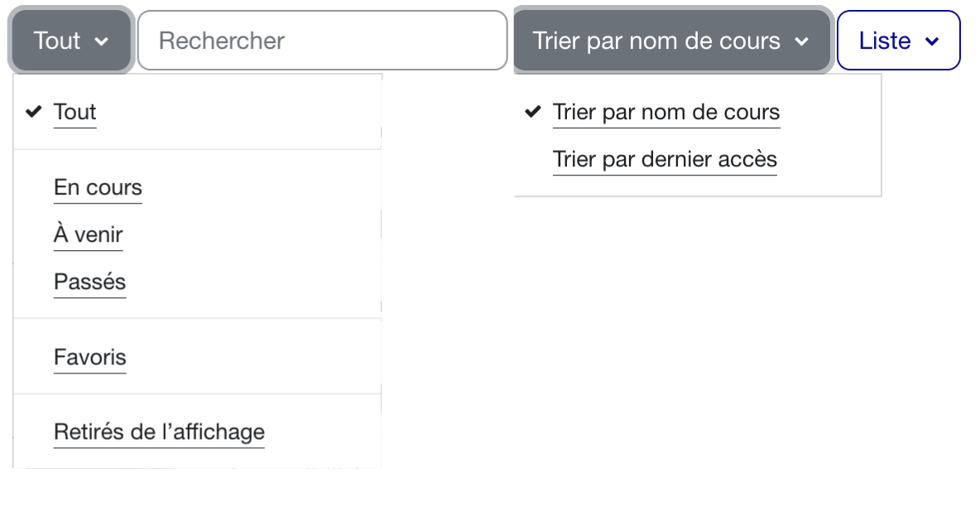Collapse the Trier par nom de cours dropdown button

tap(670, 41)
